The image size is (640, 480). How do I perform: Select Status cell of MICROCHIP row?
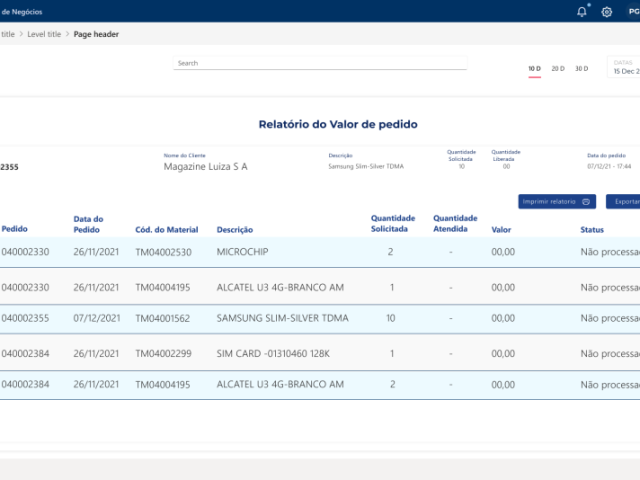(x=610, y=252)
